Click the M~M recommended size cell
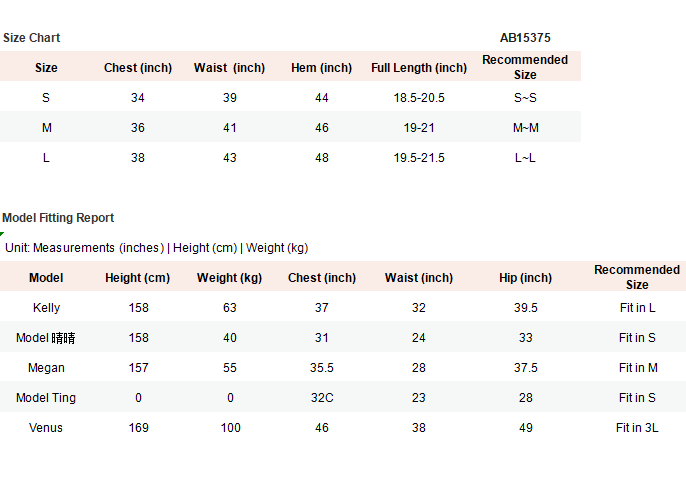 pyautogui.click(x=525, y=128)
